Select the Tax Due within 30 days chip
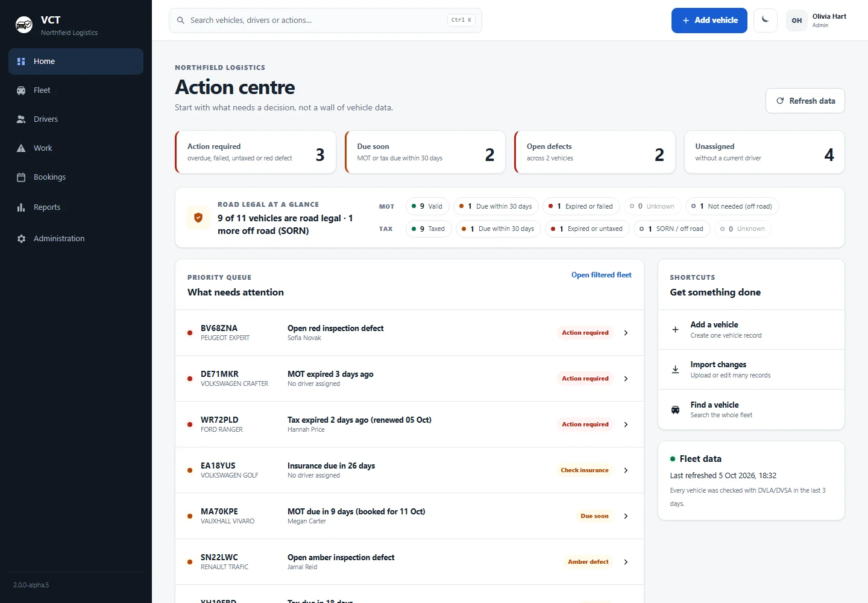 (498, 229)
